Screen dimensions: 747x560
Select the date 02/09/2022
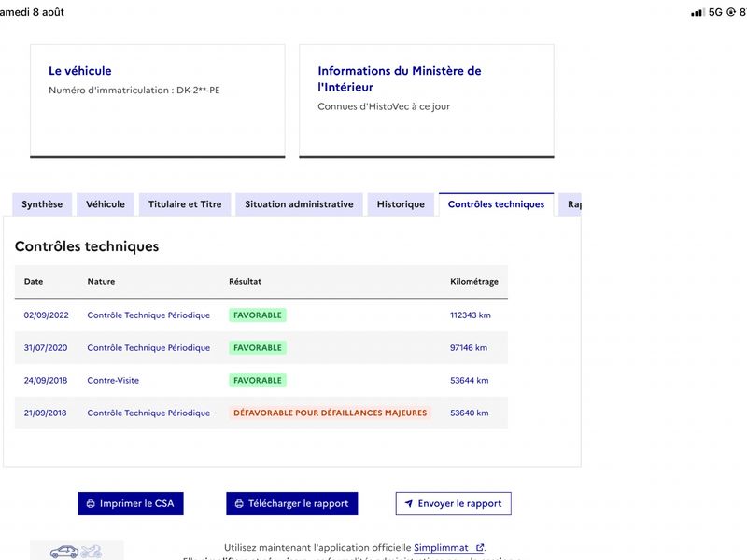coord(46,315)
